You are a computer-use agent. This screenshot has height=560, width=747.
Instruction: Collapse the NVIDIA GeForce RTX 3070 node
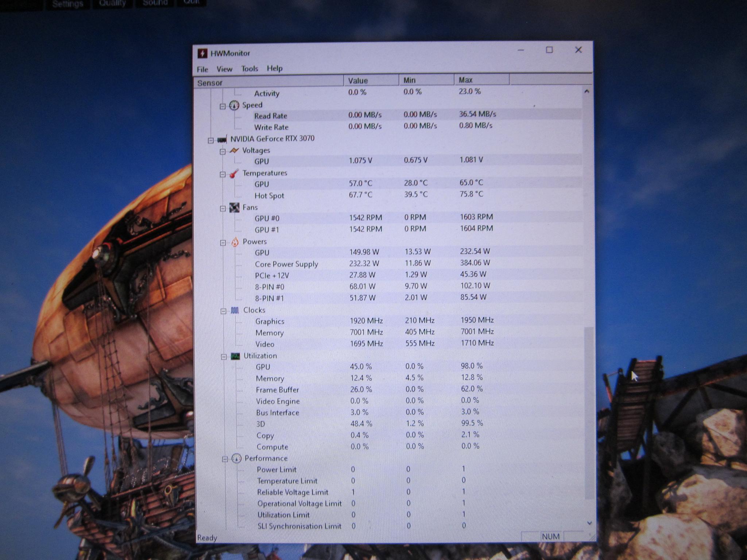[210, 140]
